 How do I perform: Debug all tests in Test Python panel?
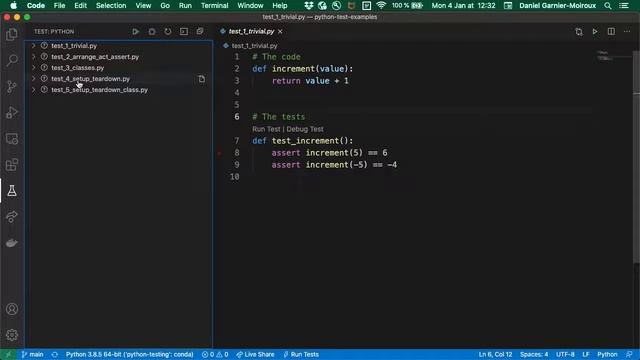click(x=152, y=31)
